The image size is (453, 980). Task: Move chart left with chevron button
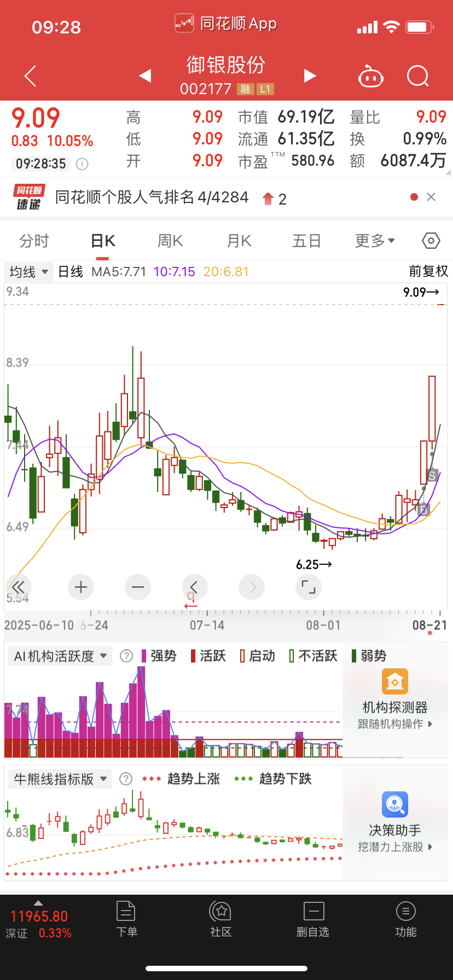coord(195,587)
